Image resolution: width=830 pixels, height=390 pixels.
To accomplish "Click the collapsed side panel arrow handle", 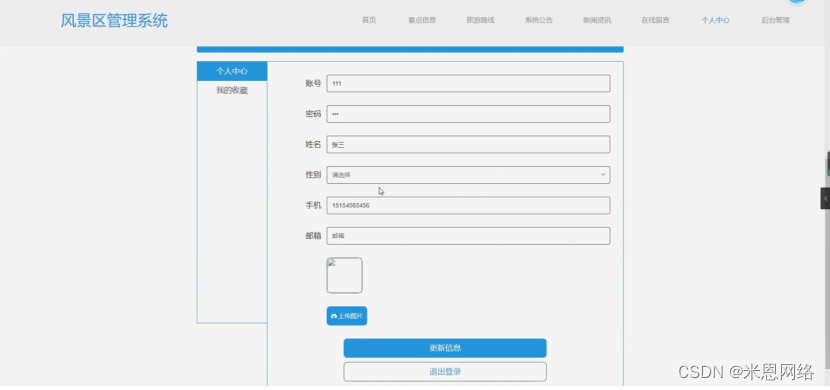I will 825,198.
